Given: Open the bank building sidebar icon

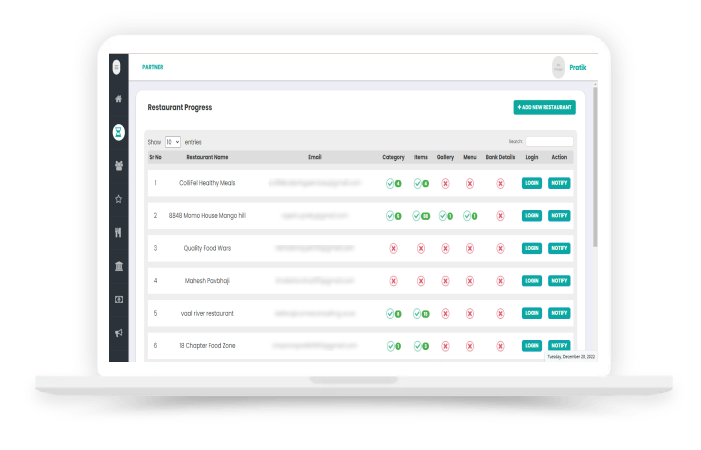Looking at the screenshot, I should pos(118,266).
